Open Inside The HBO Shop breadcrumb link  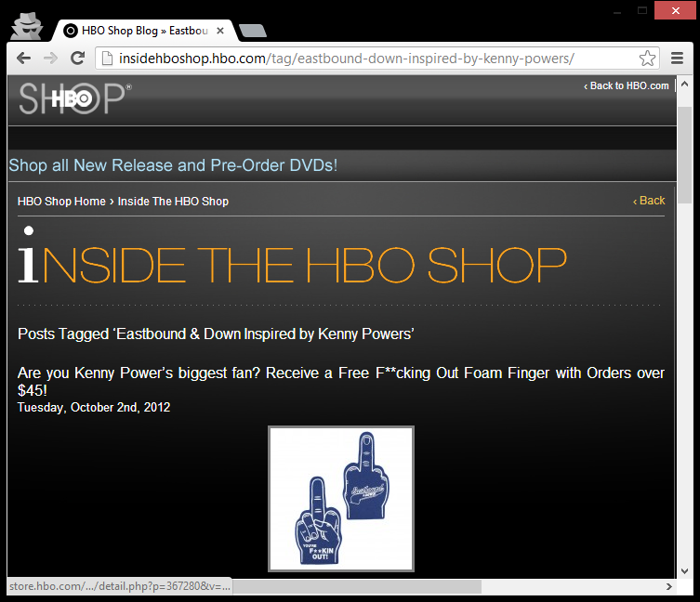click(x=173, y=202)
